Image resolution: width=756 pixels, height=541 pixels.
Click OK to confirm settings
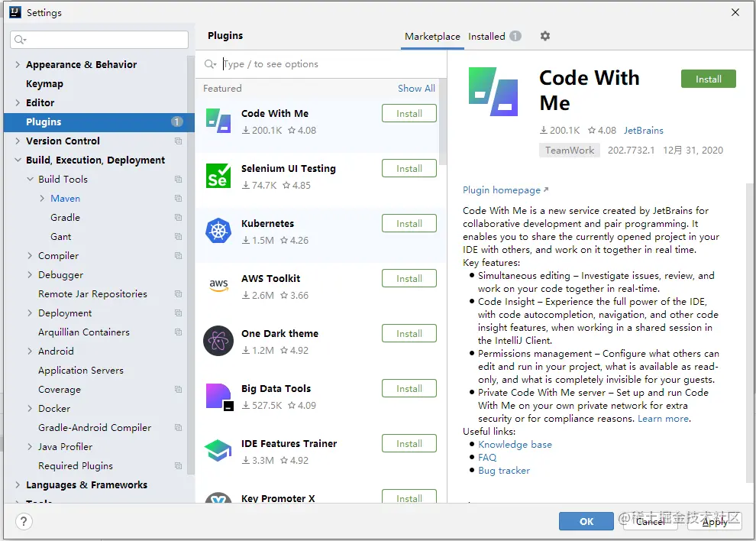click(x=586, y=521)
